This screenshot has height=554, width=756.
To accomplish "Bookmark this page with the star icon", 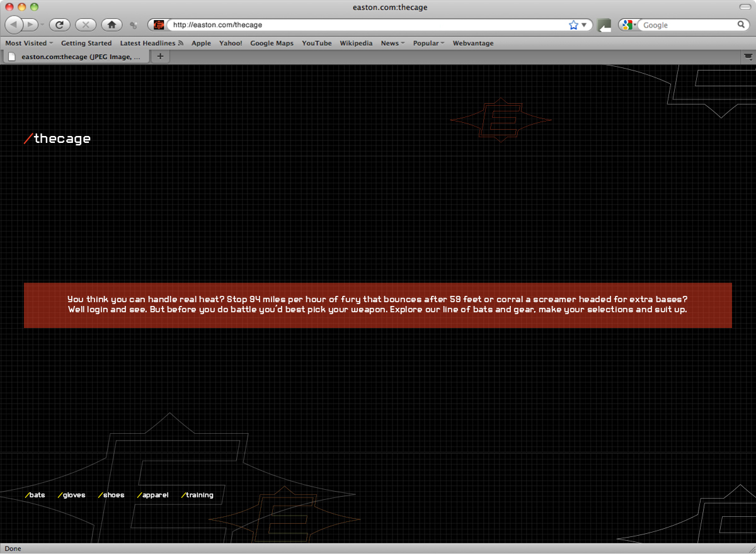I will tap(573, 25).
